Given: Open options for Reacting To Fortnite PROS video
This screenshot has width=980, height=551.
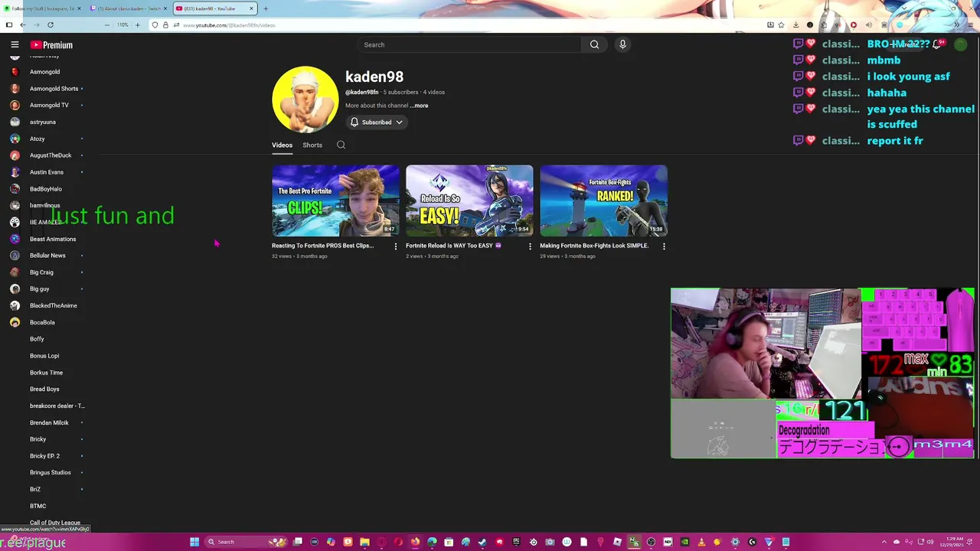Looking at the screenshot, I should point(396,246).
